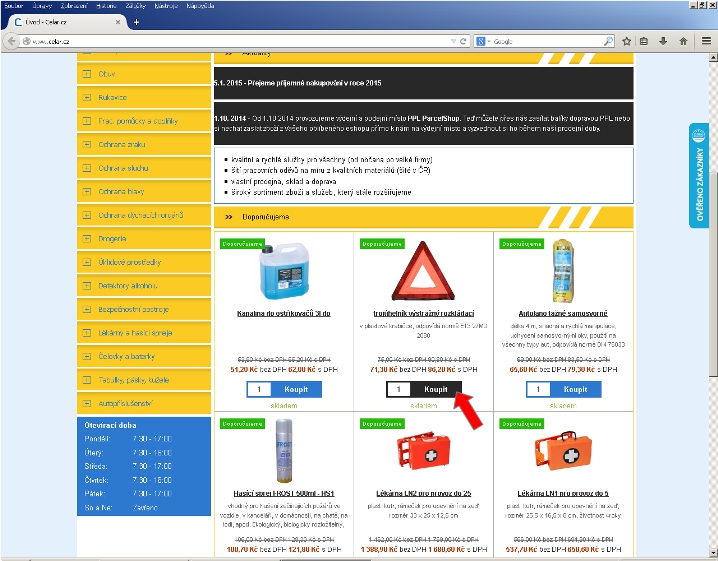Click the search magnifier icon
Screen dimensions: 718x561
click(608, 41)
